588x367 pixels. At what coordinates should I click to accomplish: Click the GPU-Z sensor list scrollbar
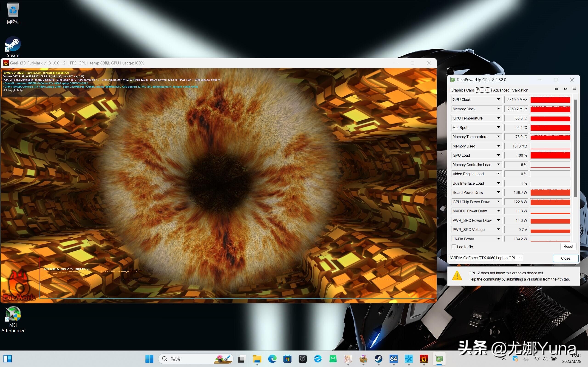(x=575, y=148)
